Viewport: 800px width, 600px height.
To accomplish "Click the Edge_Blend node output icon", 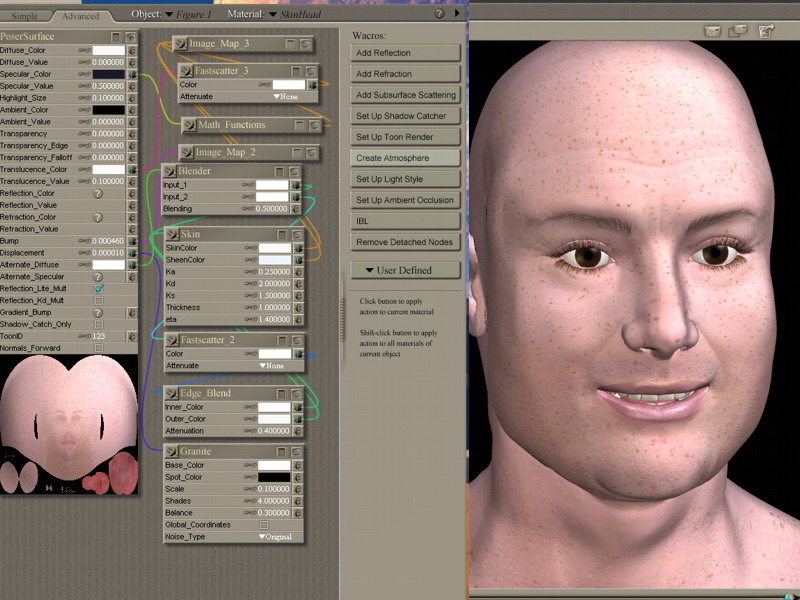I will [x=170, y=393].
